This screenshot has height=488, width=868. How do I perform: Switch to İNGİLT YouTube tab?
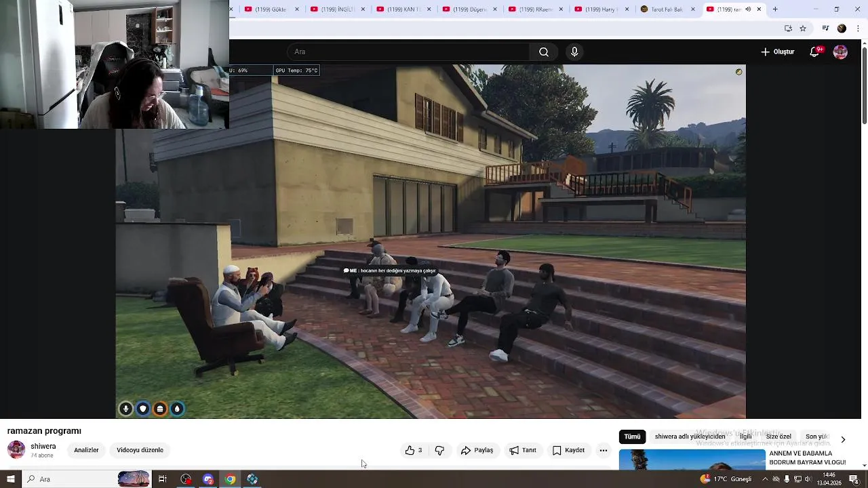336,9
